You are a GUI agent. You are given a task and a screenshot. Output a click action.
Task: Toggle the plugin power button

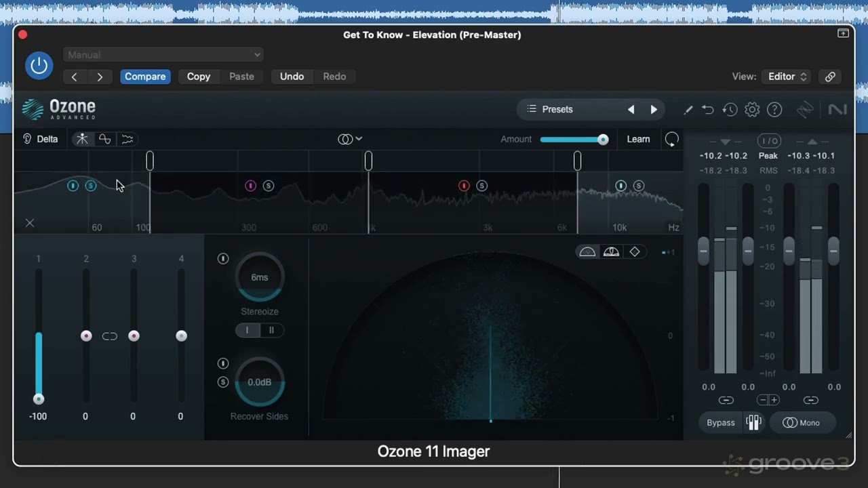point(39,66)
